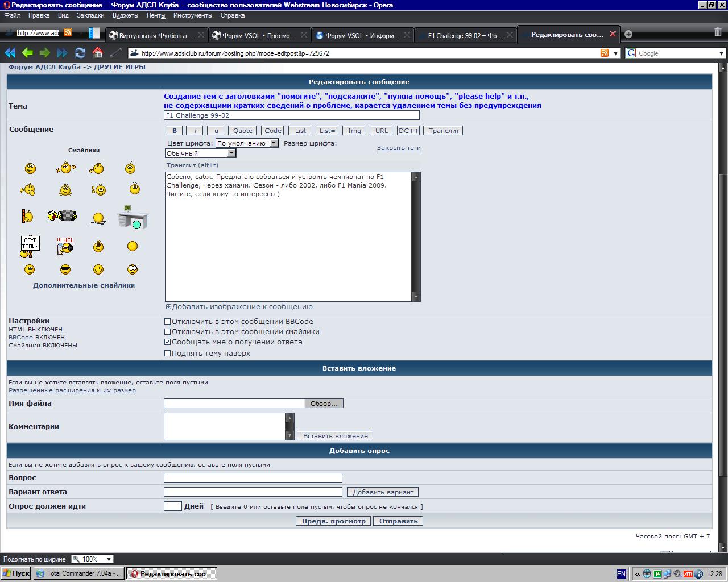Click the green Back arrow icon
The image size is (728, 582).
point(27,53)
